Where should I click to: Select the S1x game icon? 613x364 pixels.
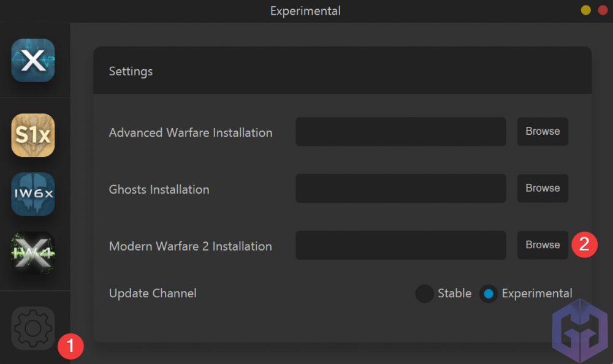point(33,135)
